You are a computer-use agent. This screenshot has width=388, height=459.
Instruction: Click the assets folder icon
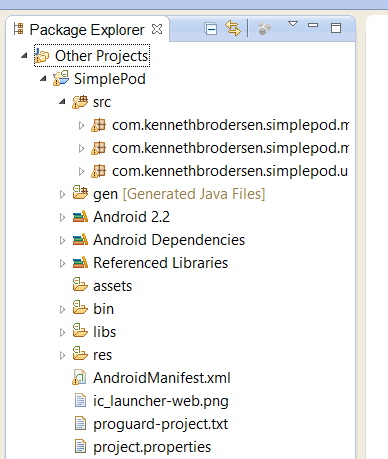point(80,284)
